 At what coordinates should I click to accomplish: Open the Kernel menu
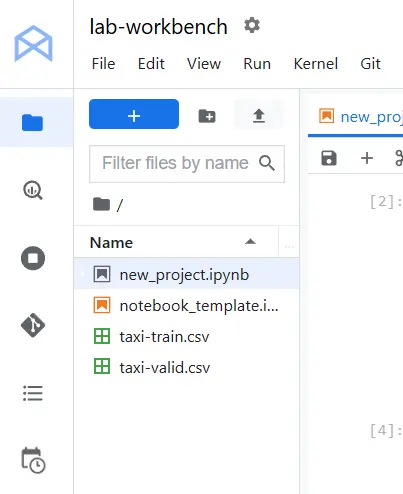316,63
